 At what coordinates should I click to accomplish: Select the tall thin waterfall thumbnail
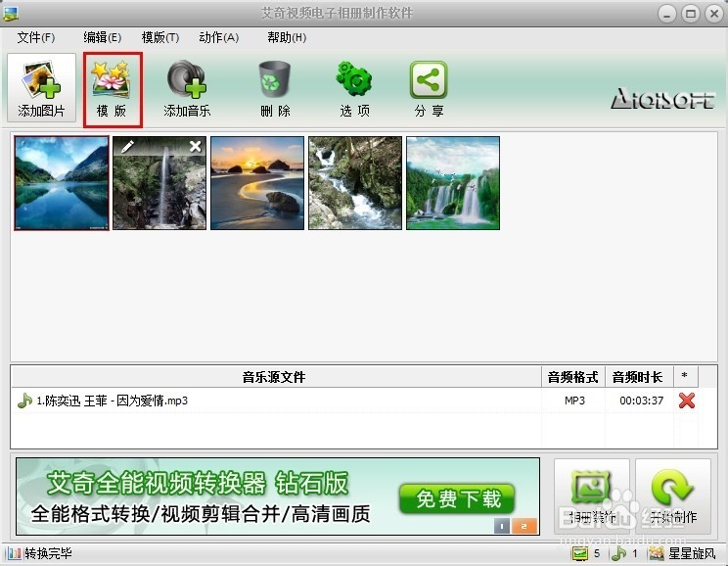click(159, 183)
